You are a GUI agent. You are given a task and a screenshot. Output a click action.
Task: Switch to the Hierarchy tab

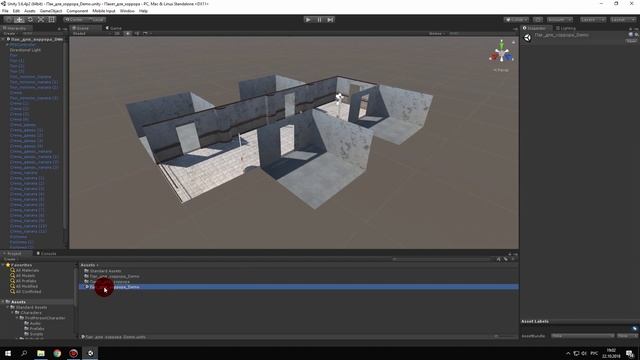coord(15,28)
